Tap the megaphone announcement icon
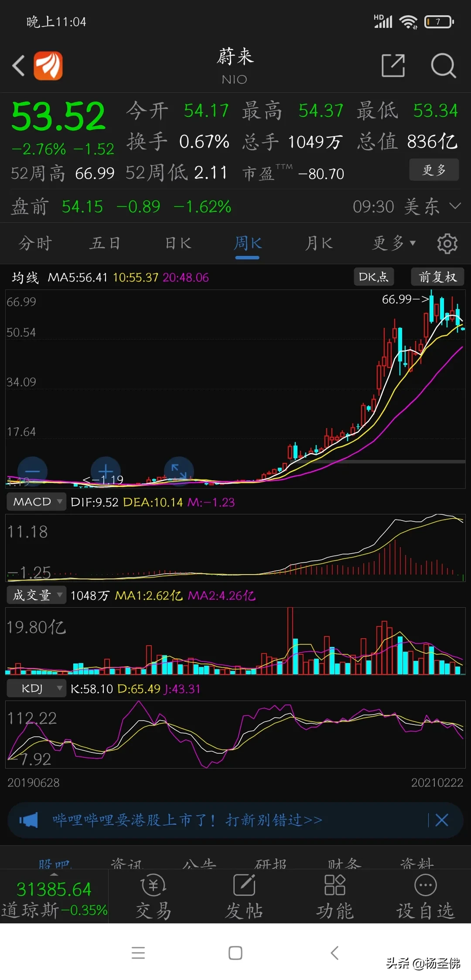471x980 pixels. point(29,820)
